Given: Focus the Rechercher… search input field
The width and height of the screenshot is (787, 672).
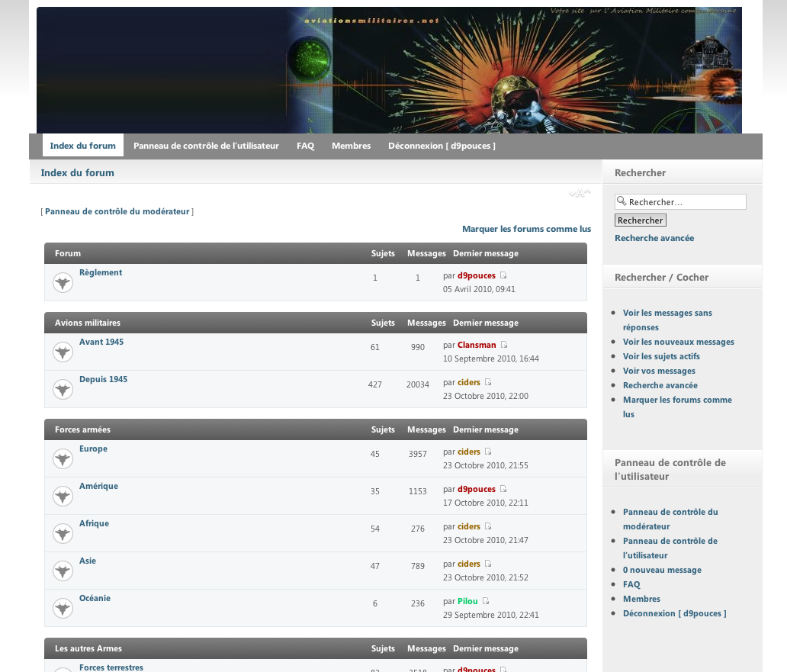Looking at the screenshot, I should tap(685, 202).
